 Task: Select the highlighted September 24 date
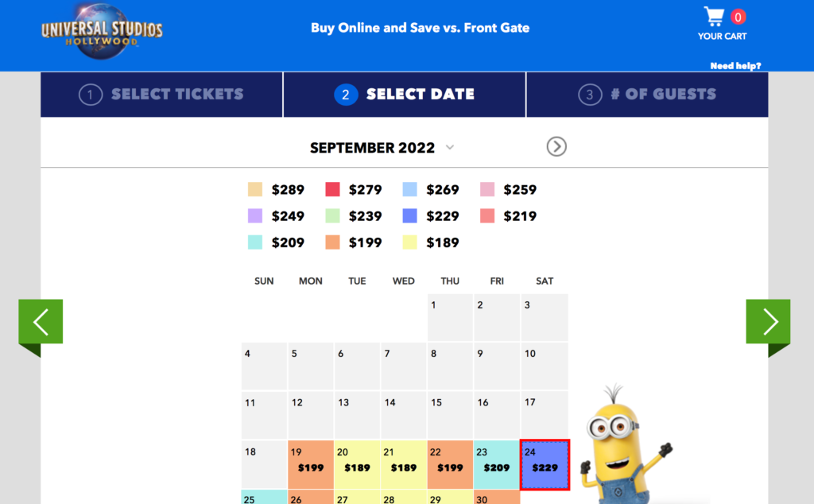pos(544,464)
